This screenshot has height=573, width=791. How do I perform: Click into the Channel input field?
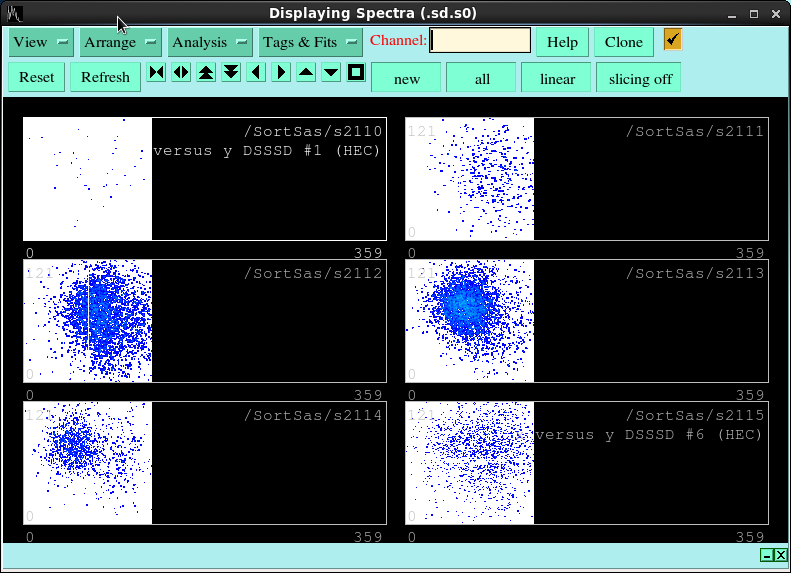[x=480, y=41]
